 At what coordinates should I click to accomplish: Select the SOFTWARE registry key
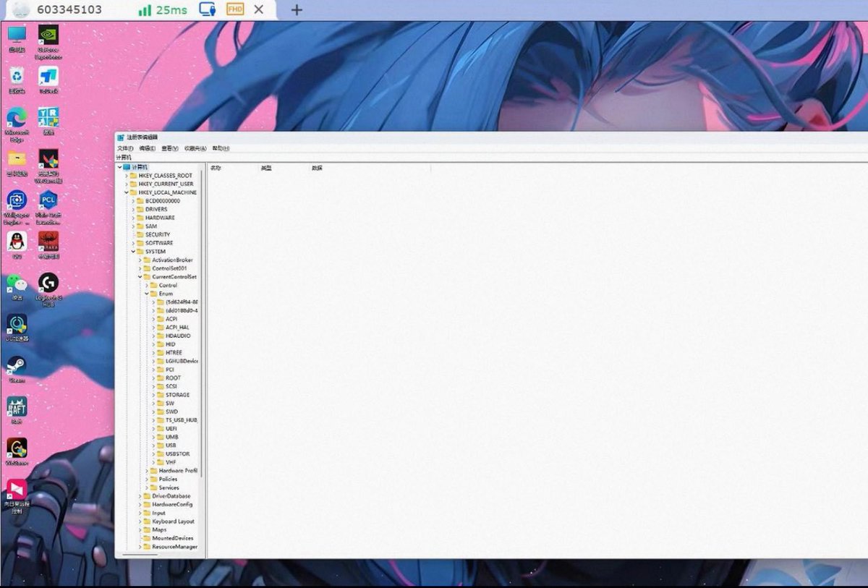coord(159,243)
